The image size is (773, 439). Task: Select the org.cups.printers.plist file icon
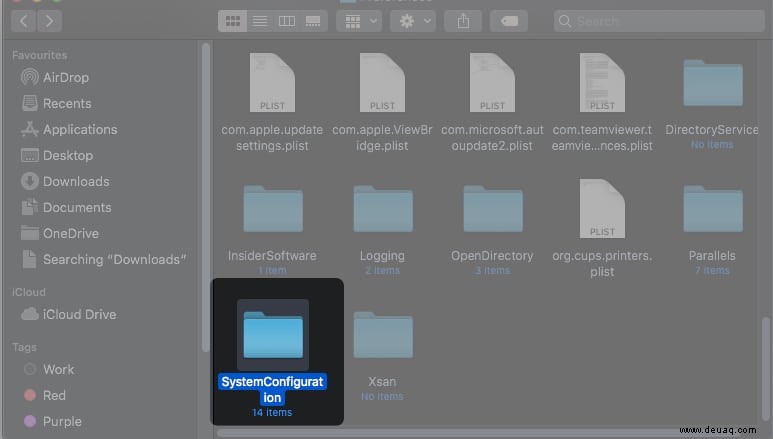(602, 209)
